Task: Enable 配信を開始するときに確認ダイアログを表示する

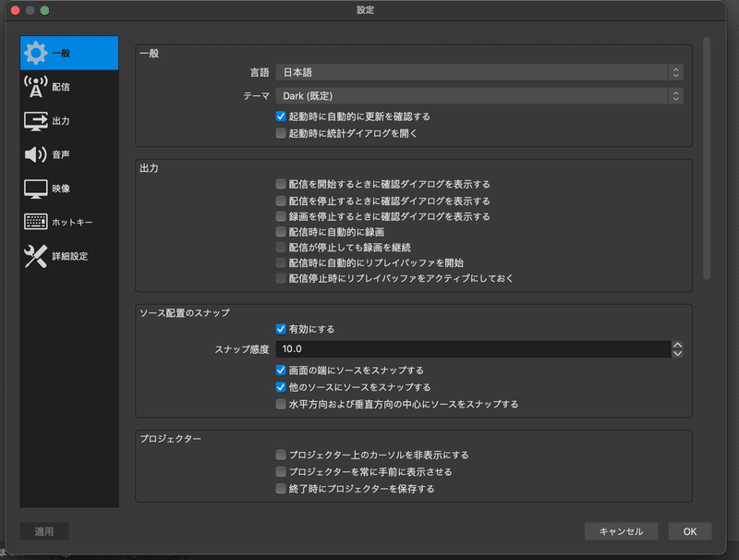Action: tap(281, 184)
